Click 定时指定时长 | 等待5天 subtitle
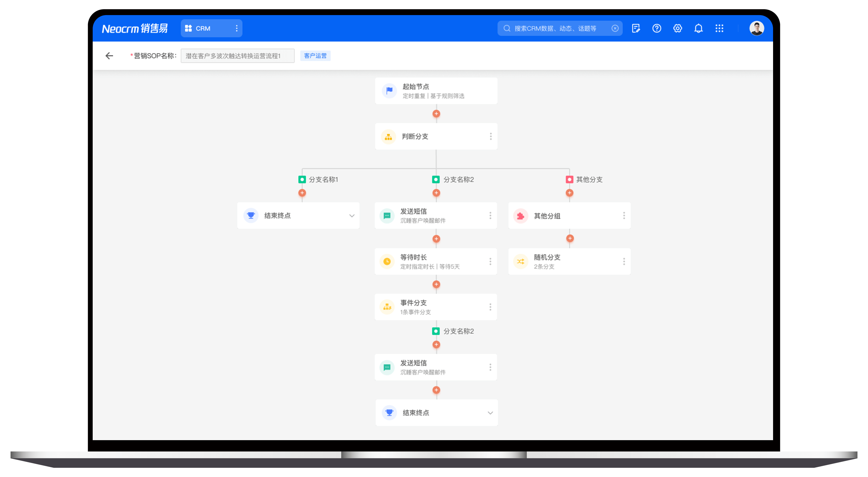This screenshot has height=477, width=868. pos(430,267)
